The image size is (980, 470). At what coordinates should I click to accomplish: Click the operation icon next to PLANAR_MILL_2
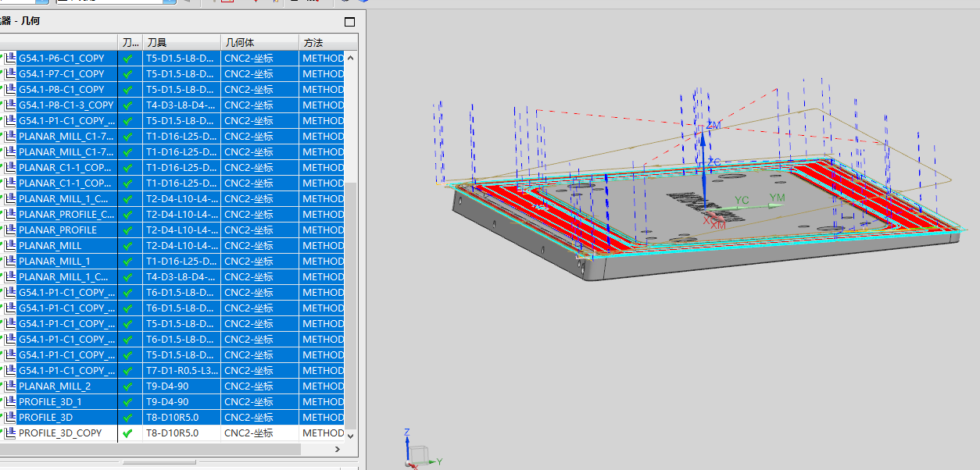[x=10, y=386]
